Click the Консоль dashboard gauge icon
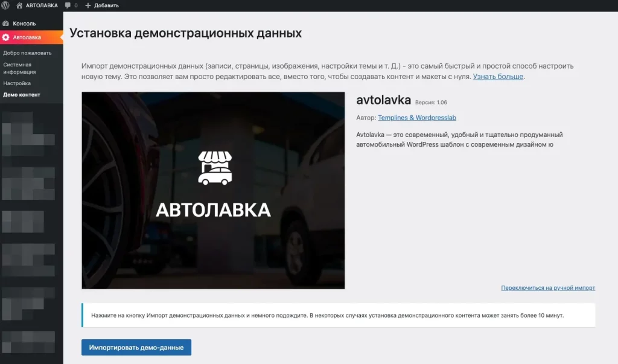The width and height of the screenshot is (618, 364). (x=5, y=24)
